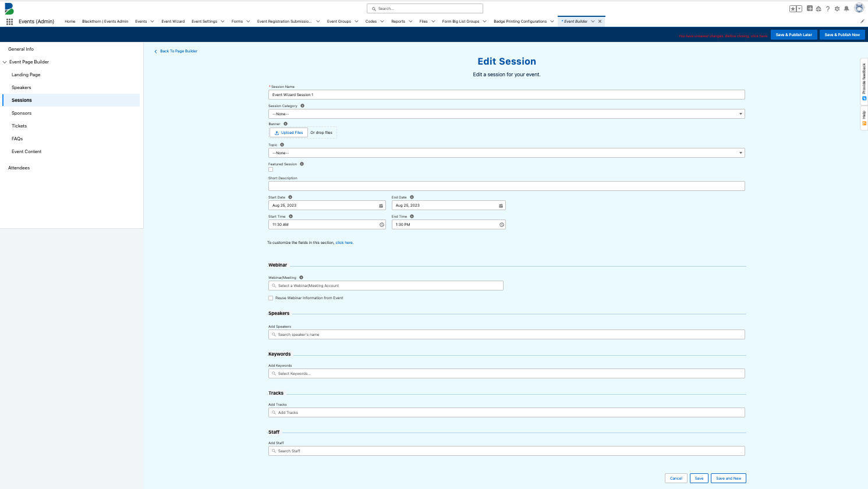Open Blackthorn | Events Admin tab

point(105,22)
